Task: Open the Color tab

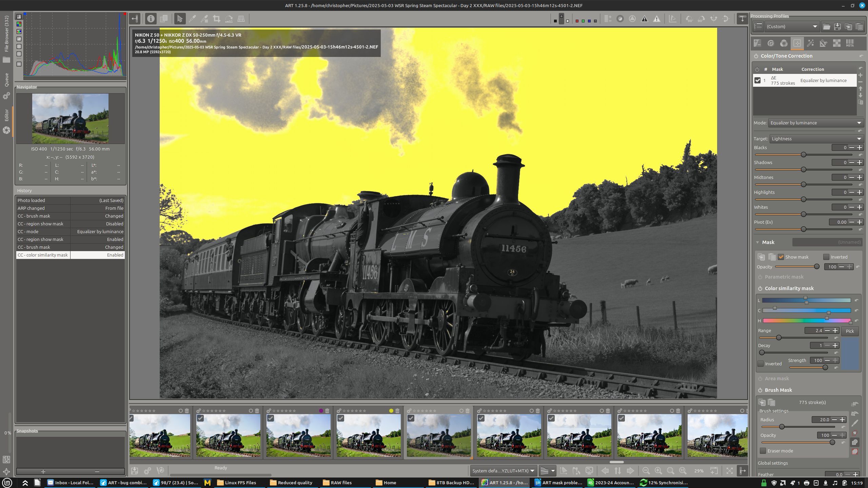Action: tap(784, 43)
